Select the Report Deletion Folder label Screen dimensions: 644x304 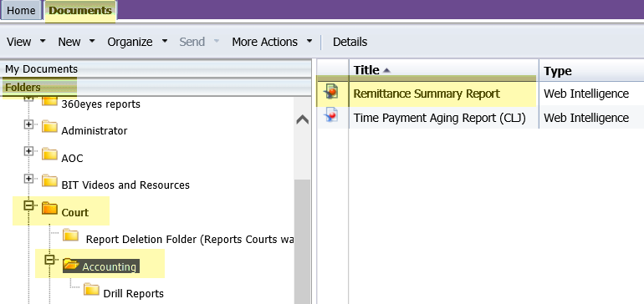click(x=189, y=239)
